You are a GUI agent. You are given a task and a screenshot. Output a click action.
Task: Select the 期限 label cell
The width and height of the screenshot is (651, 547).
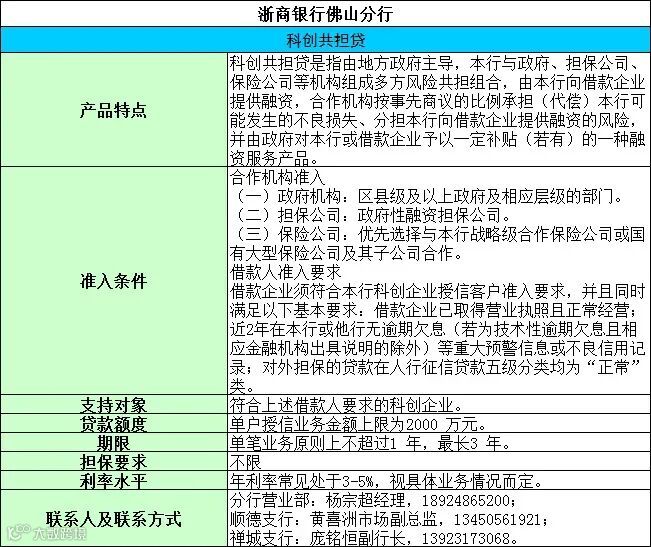click(x=113, y=442)
